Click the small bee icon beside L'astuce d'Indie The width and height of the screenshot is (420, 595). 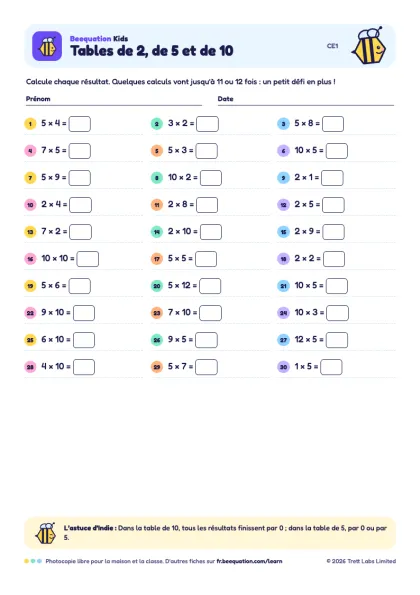coord(46,533)
